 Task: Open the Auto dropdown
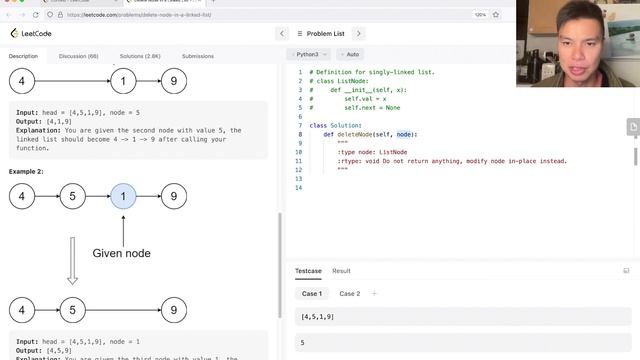pos(350,54)
